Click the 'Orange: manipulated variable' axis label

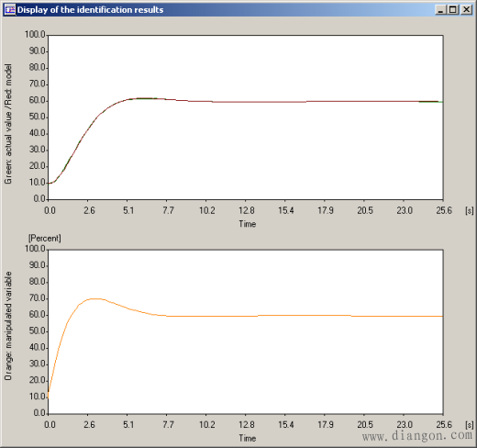point(8,326)
